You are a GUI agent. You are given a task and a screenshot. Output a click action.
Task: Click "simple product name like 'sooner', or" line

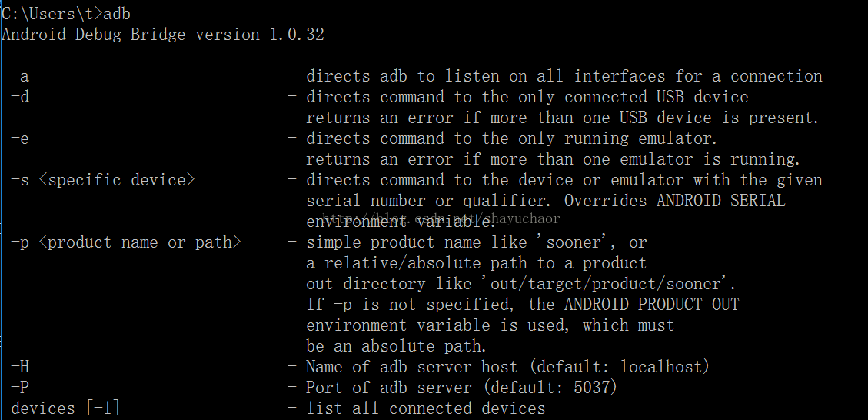(477, 242)
